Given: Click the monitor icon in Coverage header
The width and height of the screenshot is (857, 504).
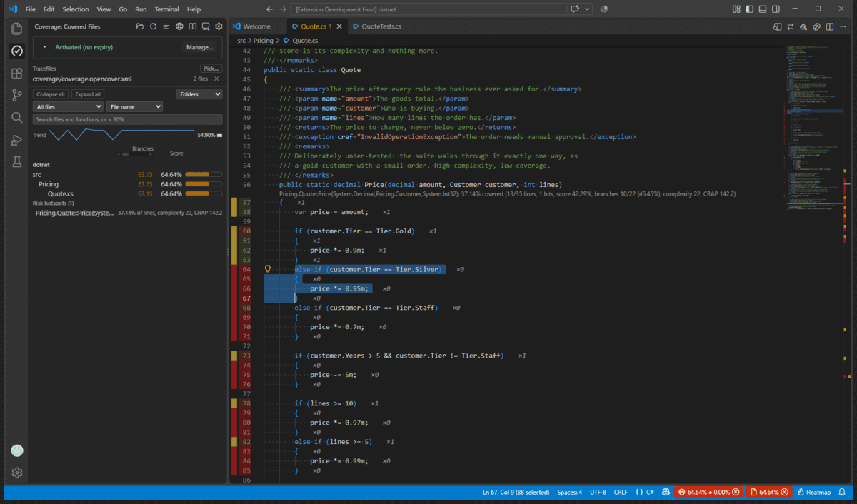Looking at the screenshot, I should (206, 26).
